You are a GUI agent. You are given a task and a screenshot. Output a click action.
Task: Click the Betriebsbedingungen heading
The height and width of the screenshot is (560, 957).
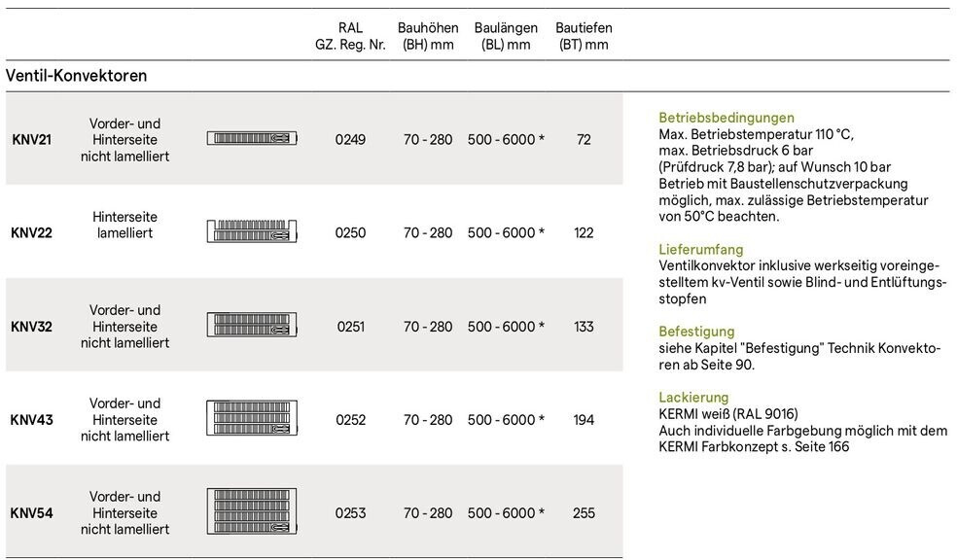click(727, 118)
